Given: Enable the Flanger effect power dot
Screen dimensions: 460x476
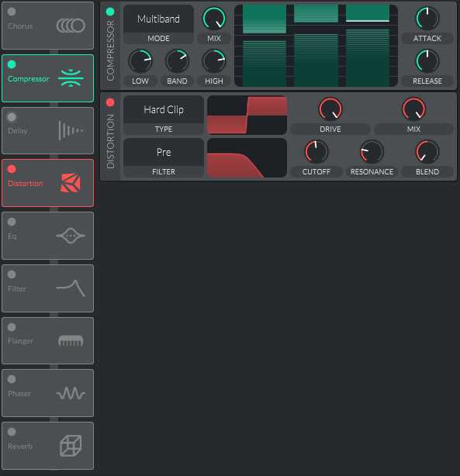Looking at the screenshot, I should pos(12,327).
